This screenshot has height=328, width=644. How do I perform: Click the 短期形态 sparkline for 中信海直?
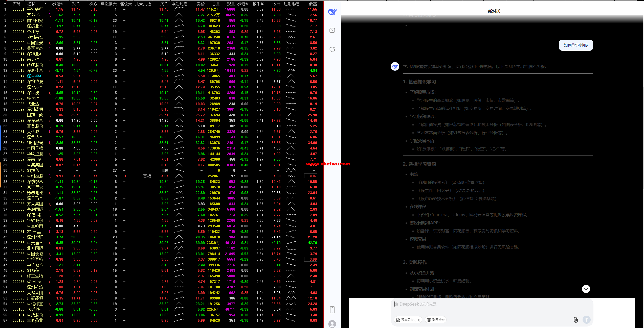click(291, 304)
